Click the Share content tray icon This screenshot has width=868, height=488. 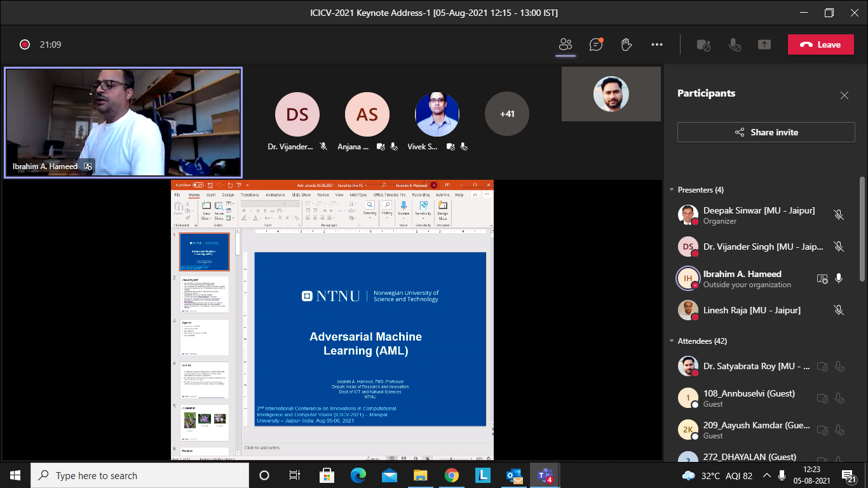coord(764,45)
